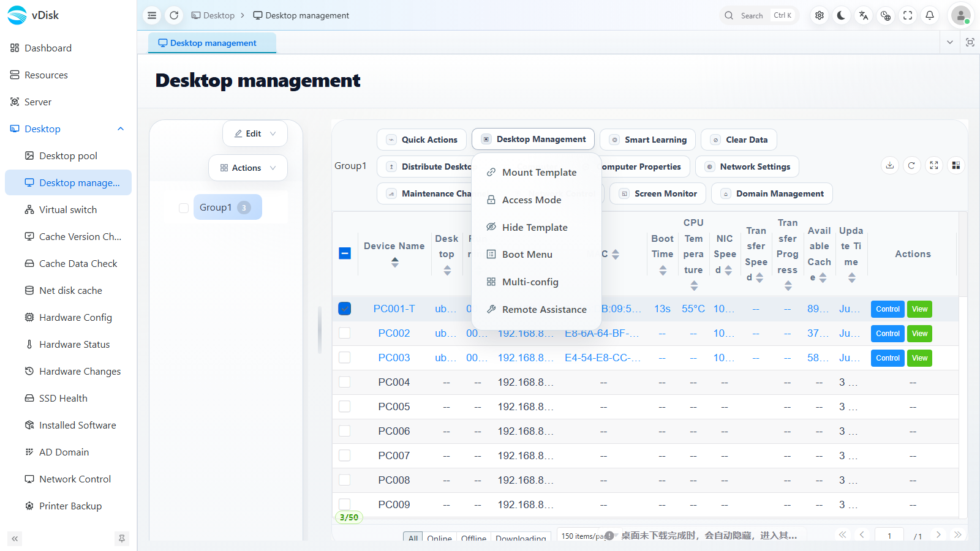Click the fullscreen icon in top bar
Screen dimensions: 980x551
tap(908, 15)
